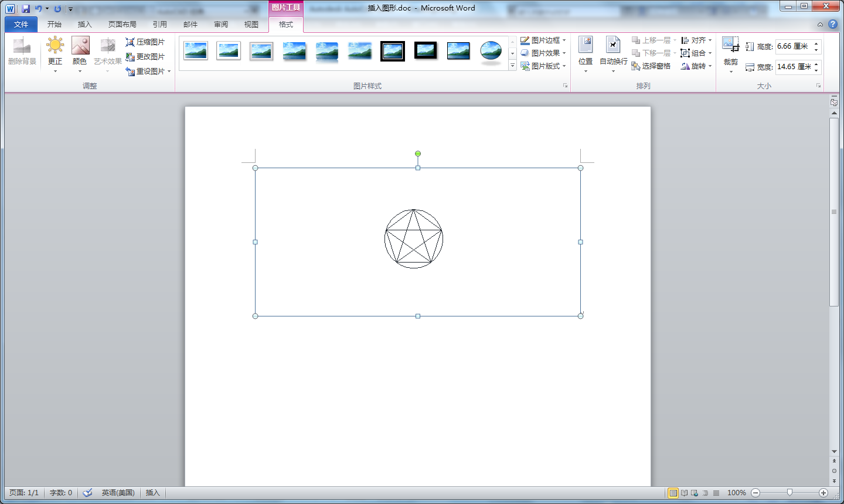Save the document from quick access toolbar
Screen dimensions: 844x504
click(x=26, y=9)
